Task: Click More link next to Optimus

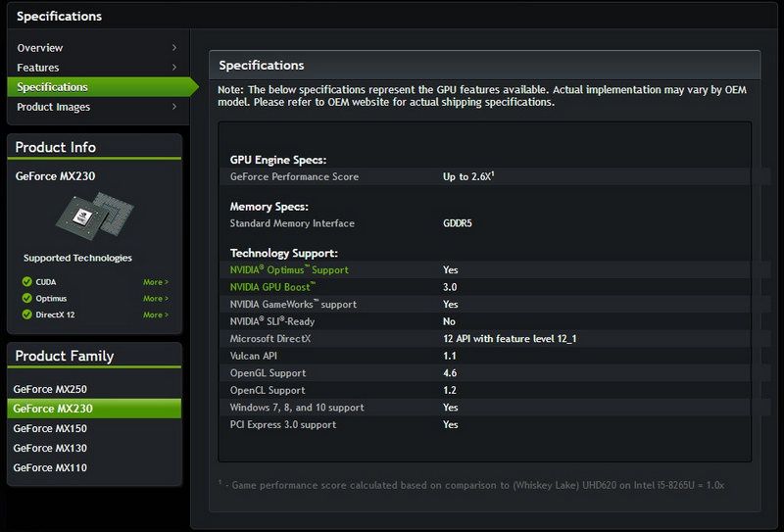Action: coord(156,299)
